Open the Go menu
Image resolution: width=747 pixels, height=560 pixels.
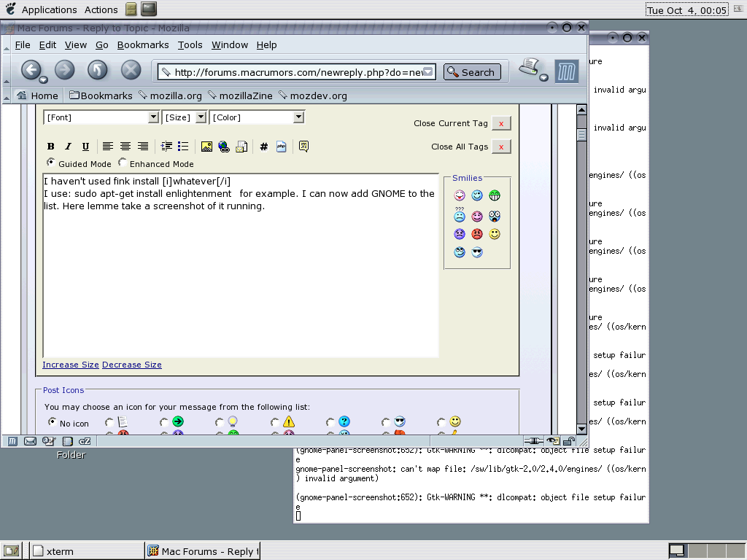(102, 44)
